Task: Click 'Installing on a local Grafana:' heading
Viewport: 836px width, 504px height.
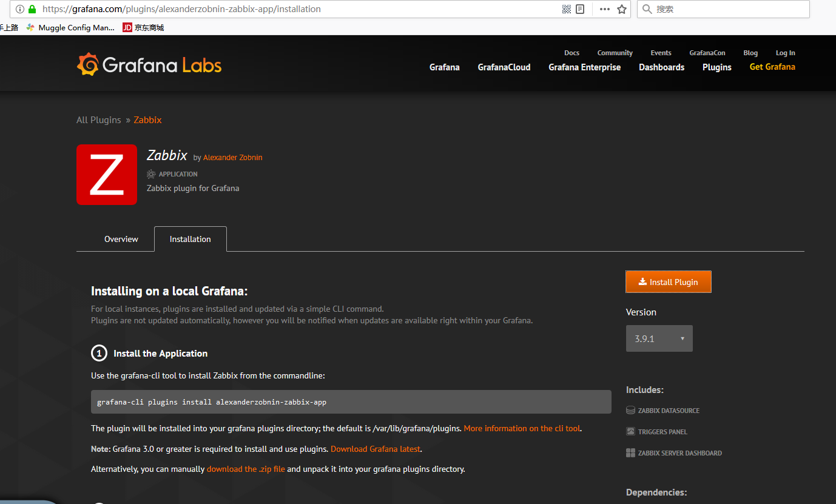Action: tap(169, 291)
